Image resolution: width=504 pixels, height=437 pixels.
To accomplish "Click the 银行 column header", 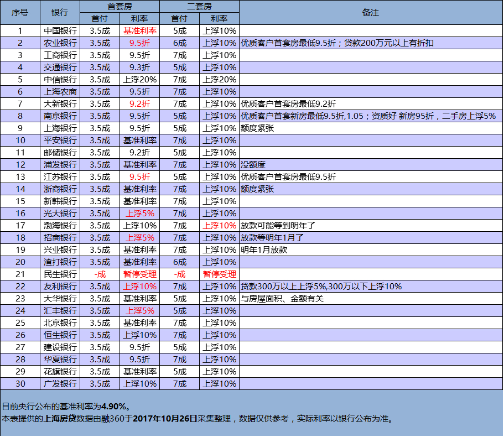I will pyautogui.click(x=59, y=12).
